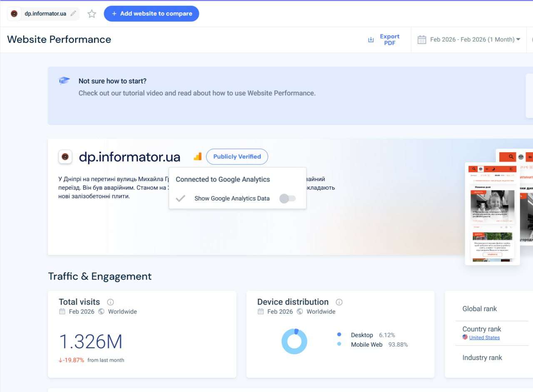Screen dimensions: 533x392
Task: Click the Export PDF text
Action: 389,40
